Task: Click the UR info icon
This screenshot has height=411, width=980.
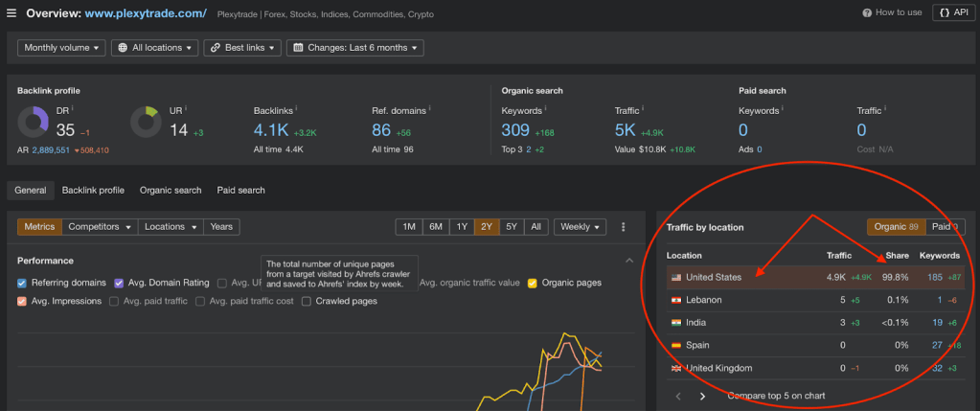Action: point(186,108)
